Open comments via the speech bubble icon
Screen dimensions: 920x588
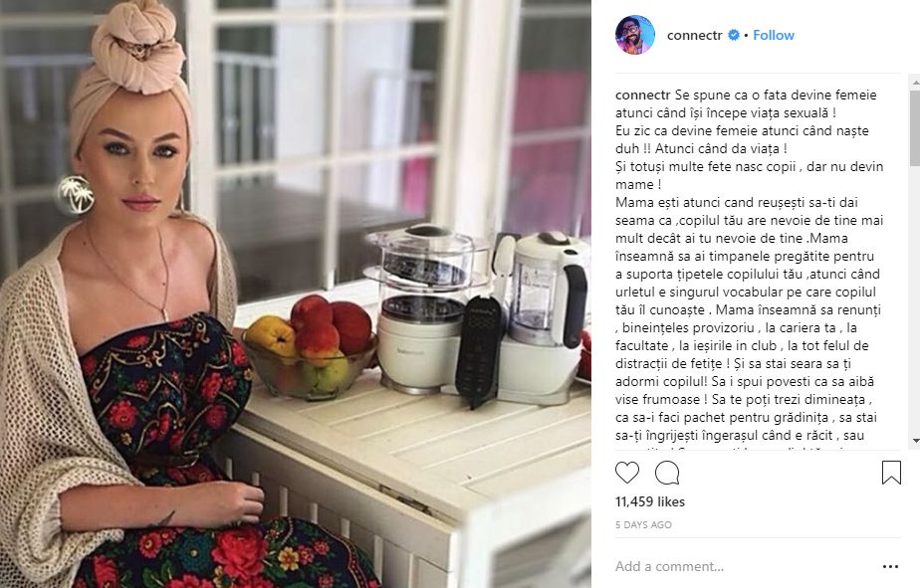[667, 473]
